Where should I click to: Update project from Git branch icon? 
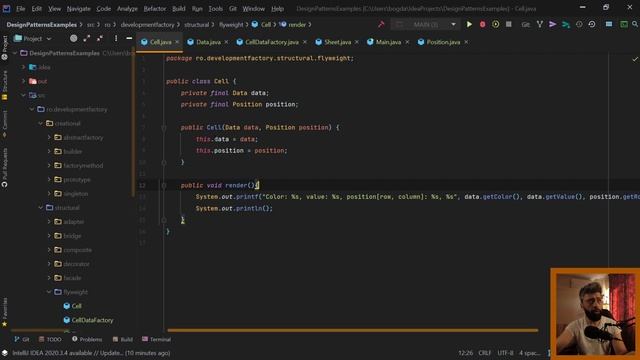pyautogui.click(x=540, y=24)
